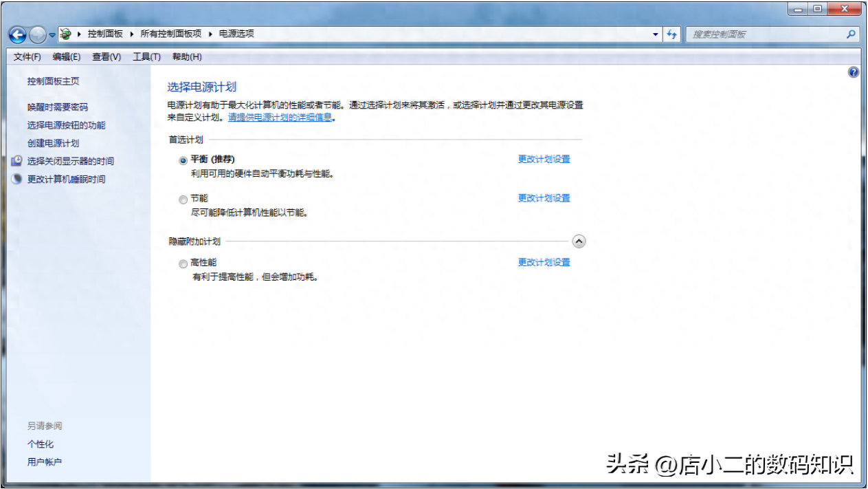Open the 文件 menu
Screen dimensions: 868x489
tap(25, 56)
